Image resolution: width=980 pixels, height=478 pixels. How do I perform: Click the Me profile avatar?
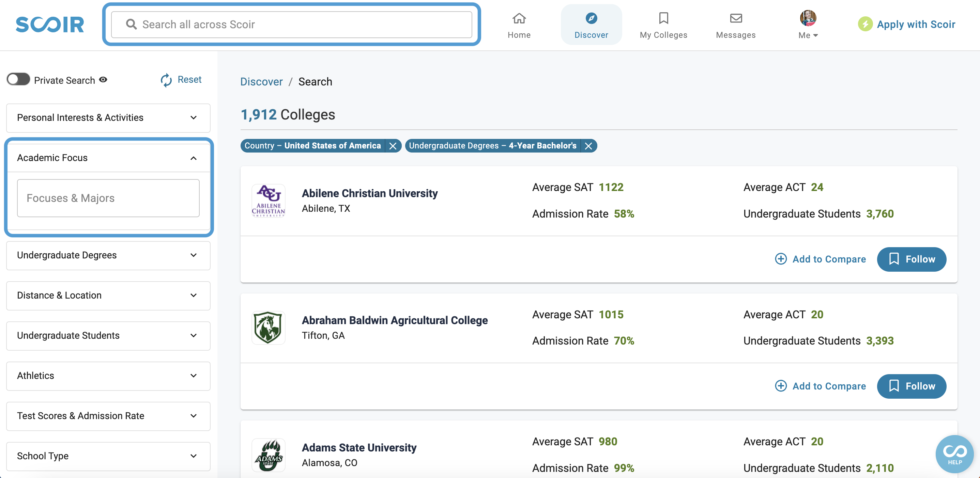coord(808,18)
